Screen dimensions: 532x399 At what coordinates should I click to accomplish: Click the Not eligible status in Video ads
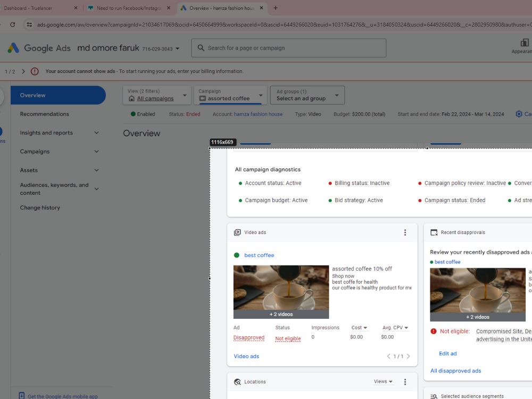288,338
